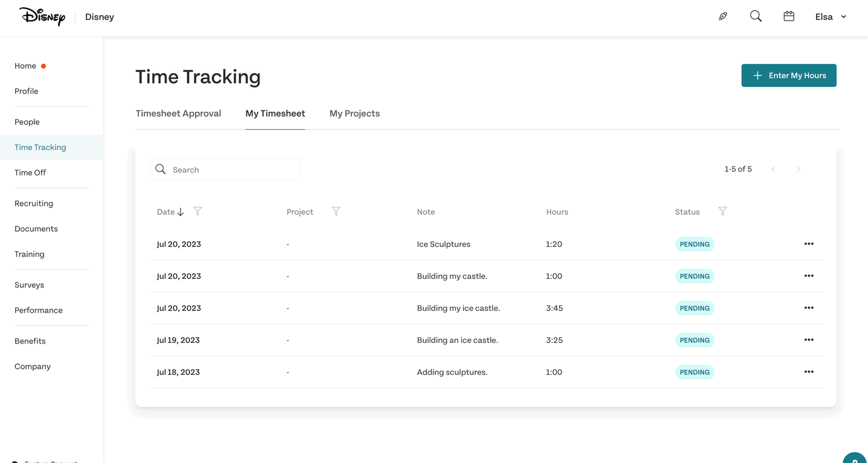Image resolution: width=868 pixels, height=463 pixels.
Task: Select the quill pen icon near the search
Action: (x=723, y=16)
